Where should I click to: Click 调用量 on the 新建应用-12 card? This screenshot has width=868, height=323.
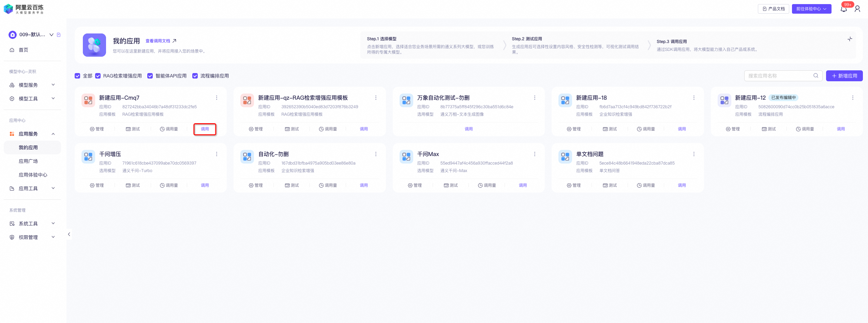(x=805, y=129)
